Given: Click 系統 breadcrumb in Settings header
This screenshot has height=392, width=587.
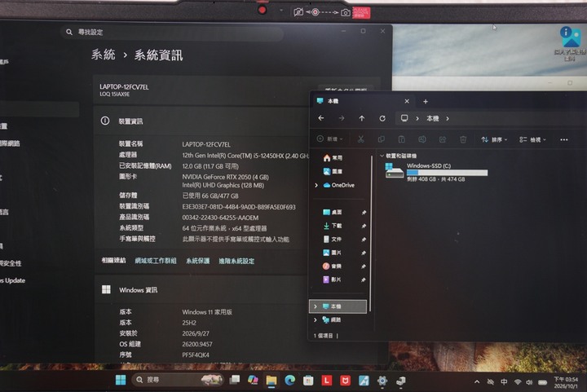Looking at the screenshot, I should pos(103,55).
